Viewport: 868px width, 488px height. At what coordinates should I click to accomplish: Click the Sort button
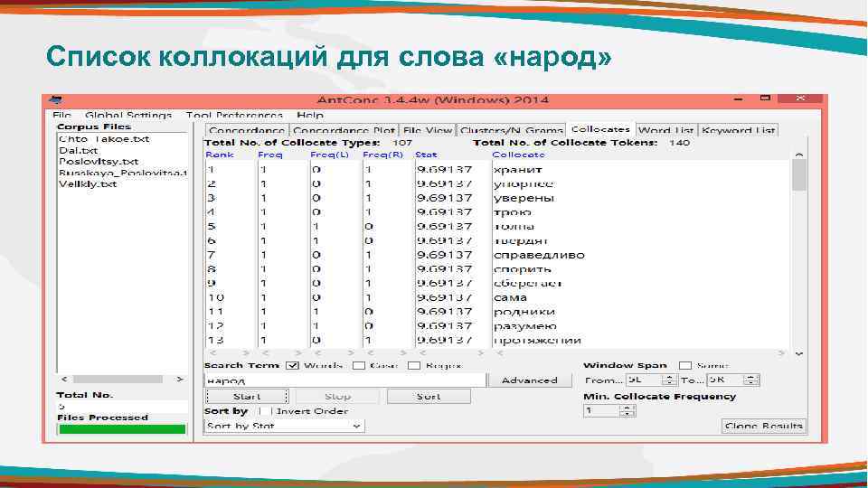tap(429, 396)
